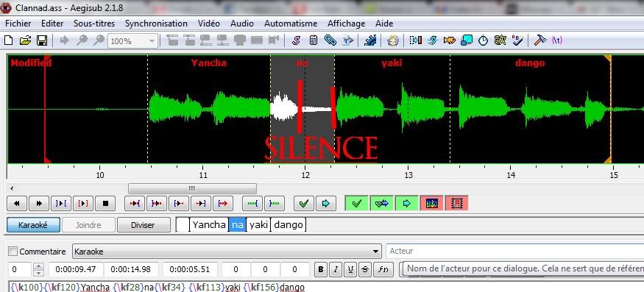This screenshot has width=644, height=292.
Task: Click the Diviser button
Action: [x=144, y=225]
